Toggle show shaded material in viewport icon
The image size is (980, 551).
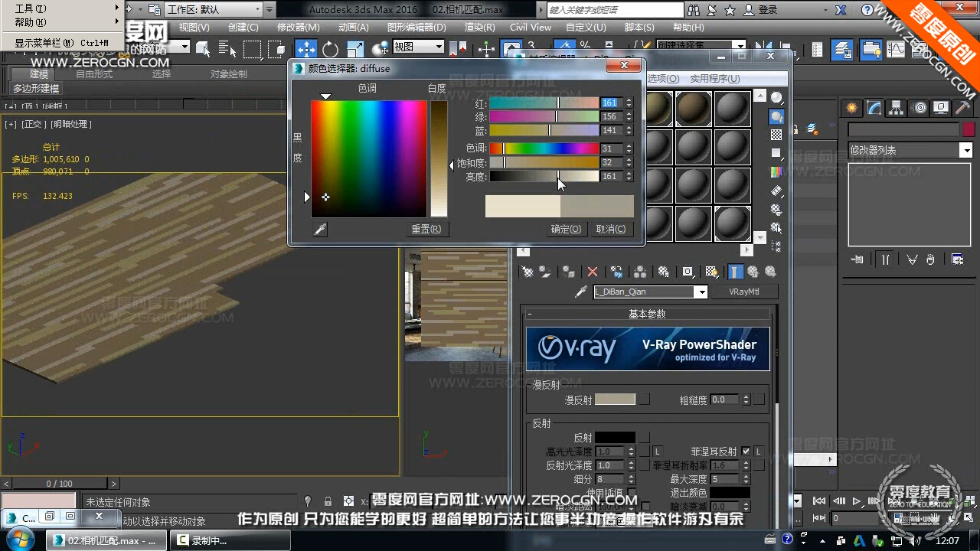tap(711, 272)
